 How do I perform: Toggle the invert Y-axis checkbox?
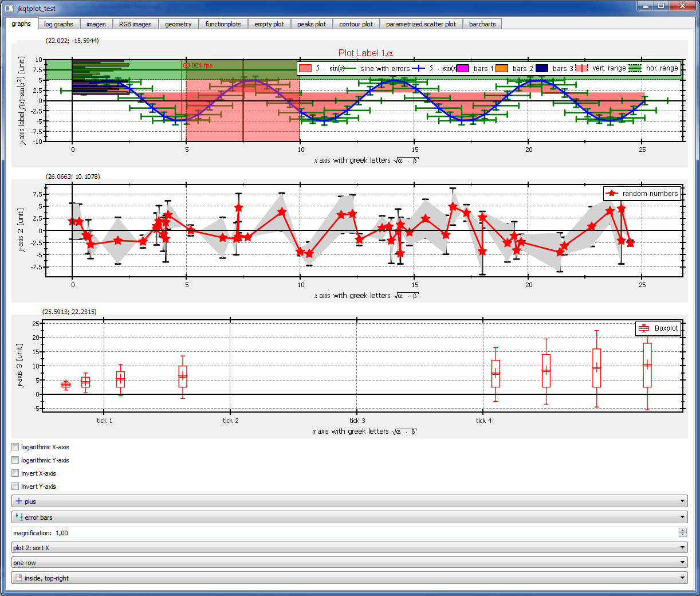15,487
